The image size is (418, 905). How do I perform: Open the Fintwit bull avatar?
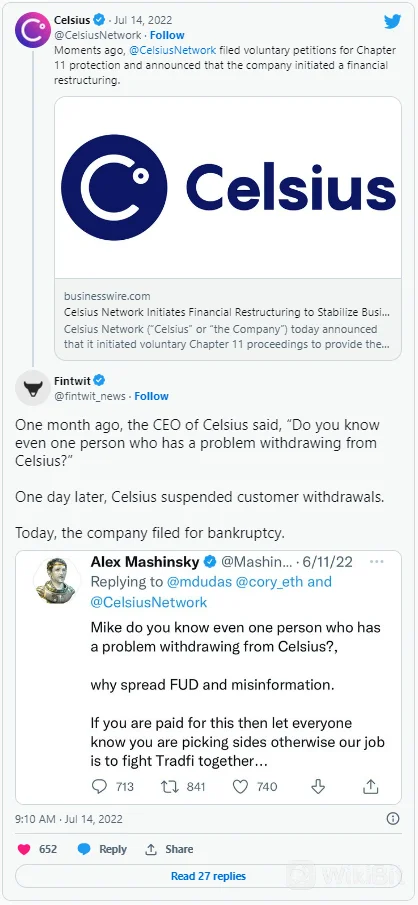click(x=32, y=387)
